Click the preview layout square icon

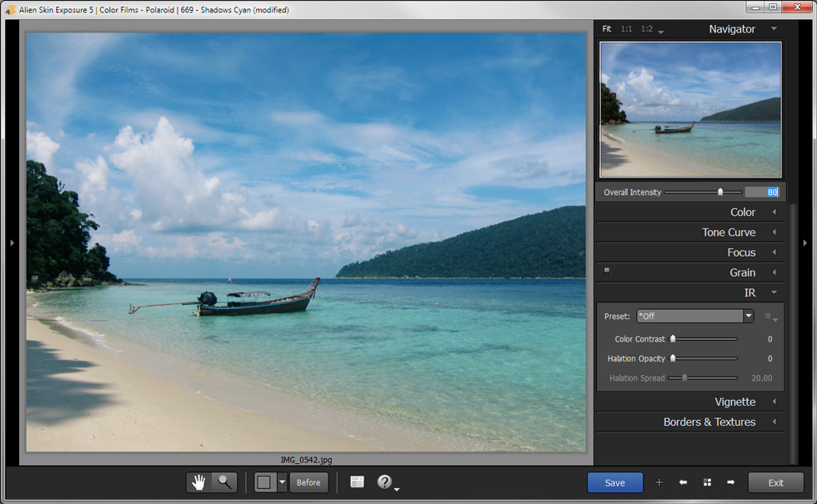(x=265, y=482)
